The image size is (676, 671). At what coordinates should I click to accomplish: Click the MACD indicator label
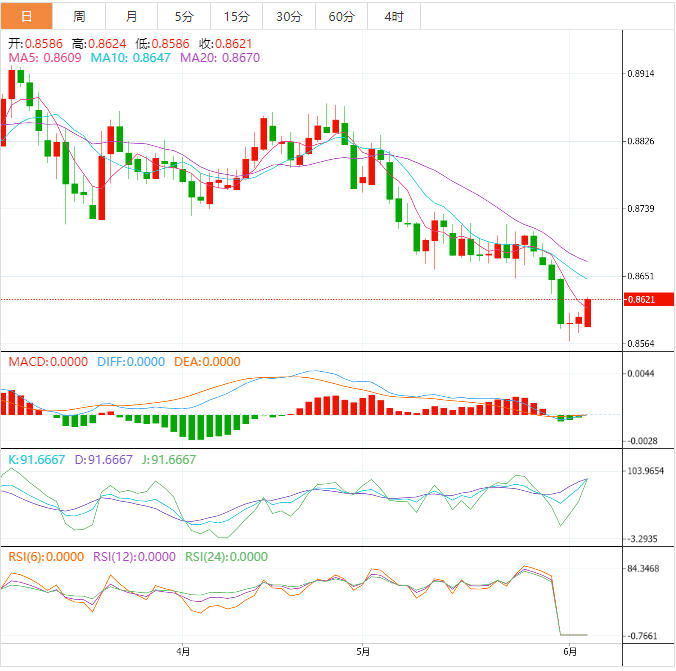click(48, 362)
